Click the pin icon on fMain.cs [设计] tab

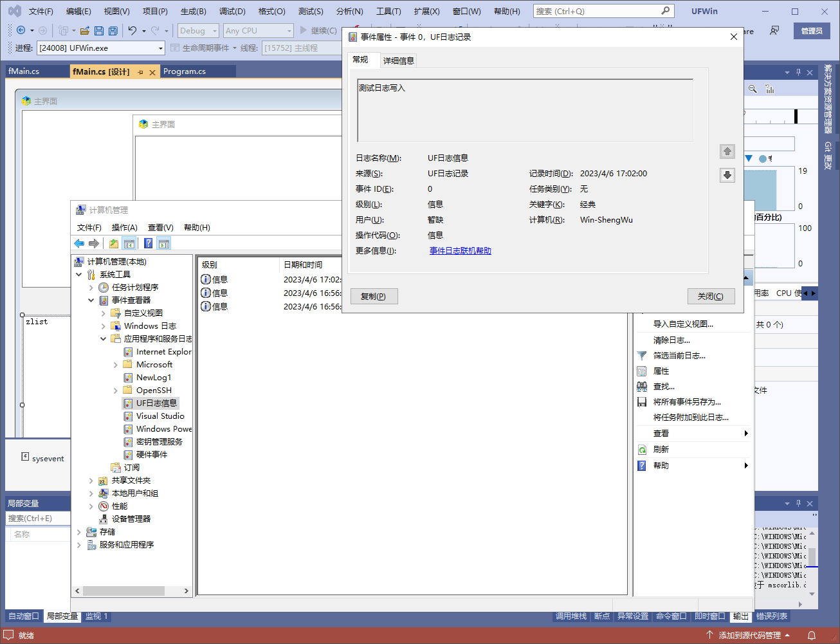[141, 72]
